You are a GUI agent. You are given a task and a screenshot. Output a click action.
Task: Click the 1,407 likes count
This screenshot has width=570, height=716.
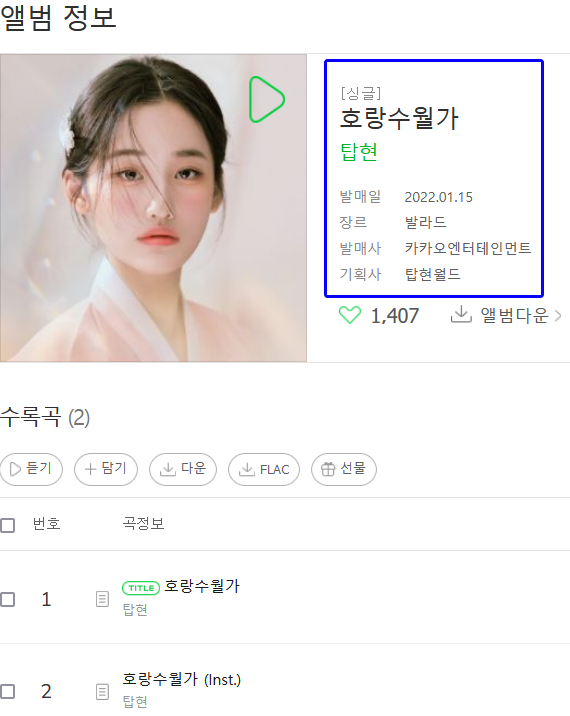point(395,316)
